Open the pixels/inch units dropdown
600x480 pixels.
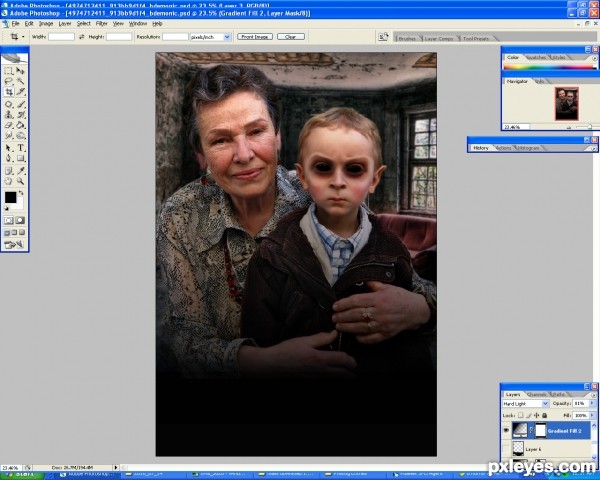227,37
